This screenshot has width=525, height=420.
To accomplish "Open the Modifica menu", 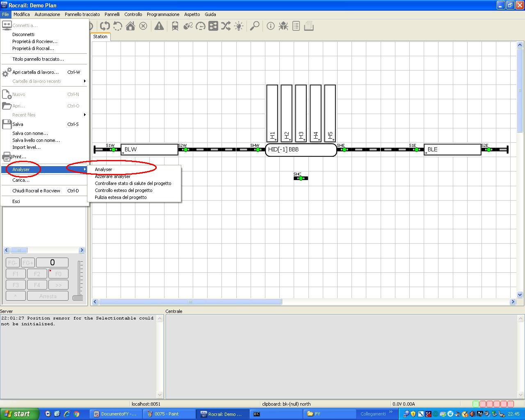I will click(x=21, y=14).
